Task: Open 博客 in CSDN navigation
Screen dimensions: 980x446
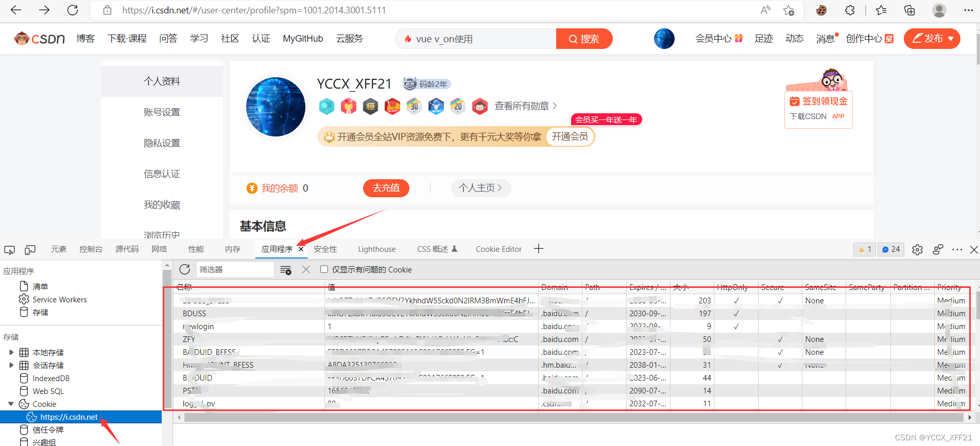Action: tap(85, 39)
